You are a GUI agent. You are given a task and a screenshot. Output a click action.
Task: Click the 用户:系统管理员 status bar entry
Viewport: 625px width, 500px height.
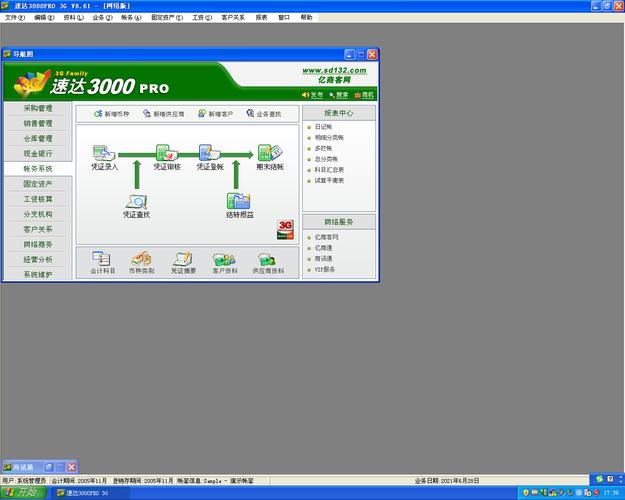[24, 481]
